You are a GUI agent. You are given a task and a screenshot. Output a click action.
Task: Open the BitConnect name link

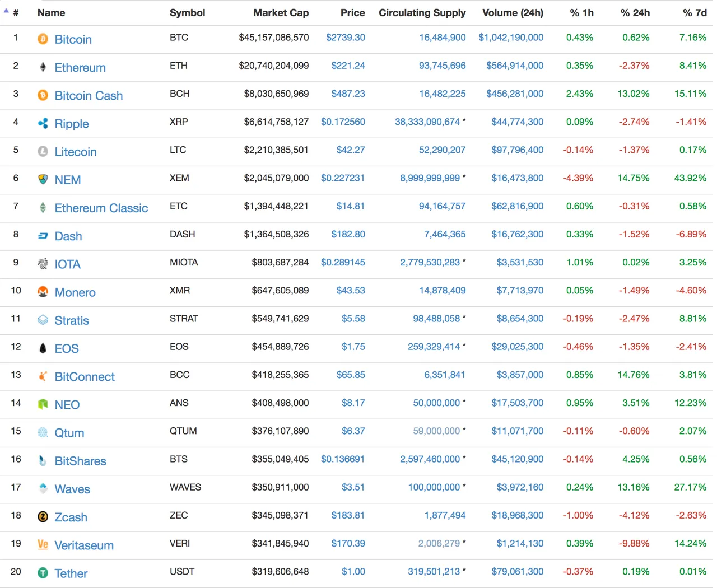85,377
